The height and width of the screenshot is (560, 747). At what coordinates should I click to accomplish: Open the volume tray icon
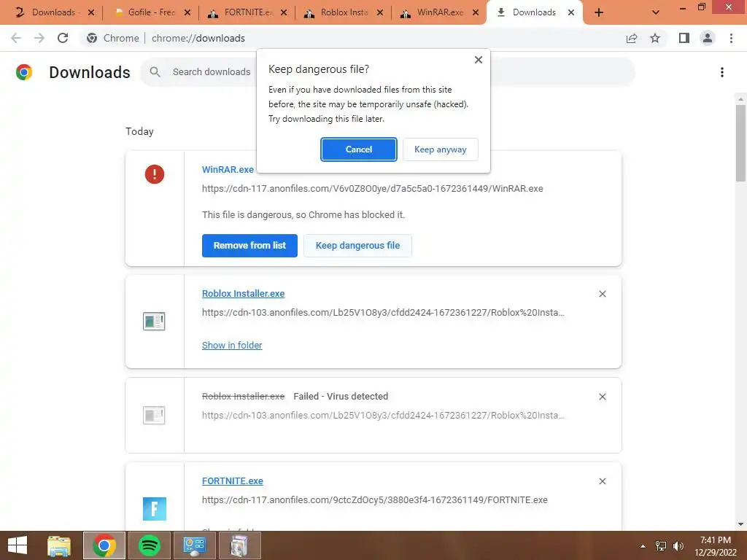click(678, 546)
